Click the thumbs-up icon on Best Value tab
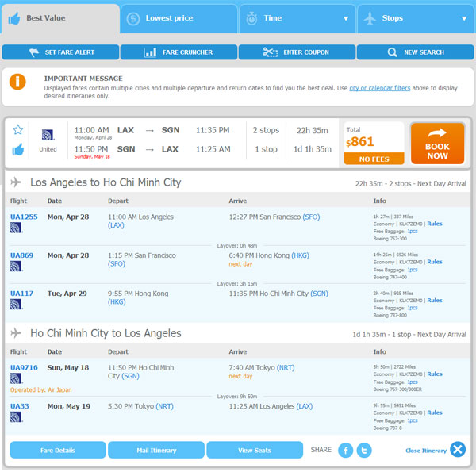This screenshot has width=476, height=472. pos(14,18)
